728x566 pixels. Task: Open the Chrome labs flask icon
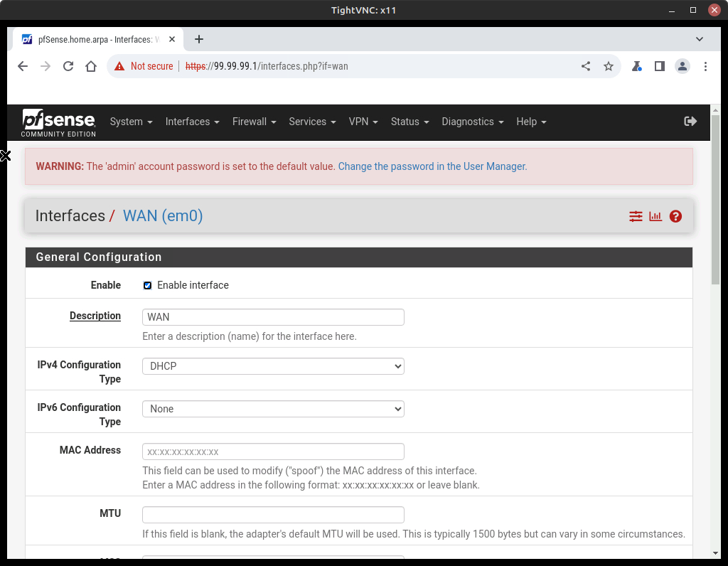[x=636, y=66]
